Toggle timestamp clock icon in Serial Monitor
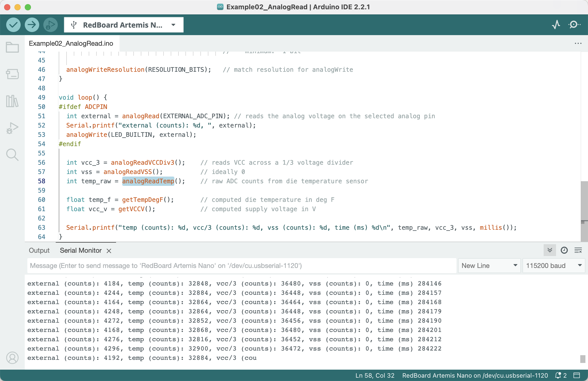This screenshot has width=588, height=381. click(x=564, y=250)
